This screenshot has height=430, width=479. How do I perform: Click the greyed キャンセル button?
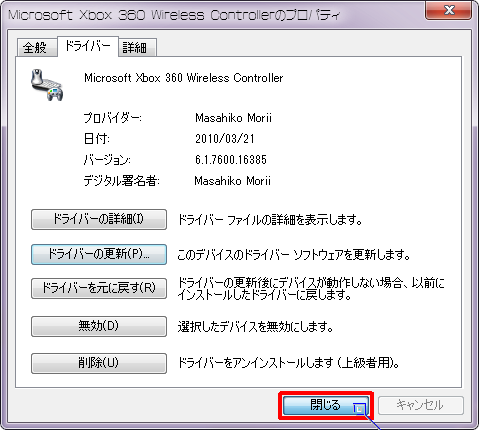[x=421, y=405]
